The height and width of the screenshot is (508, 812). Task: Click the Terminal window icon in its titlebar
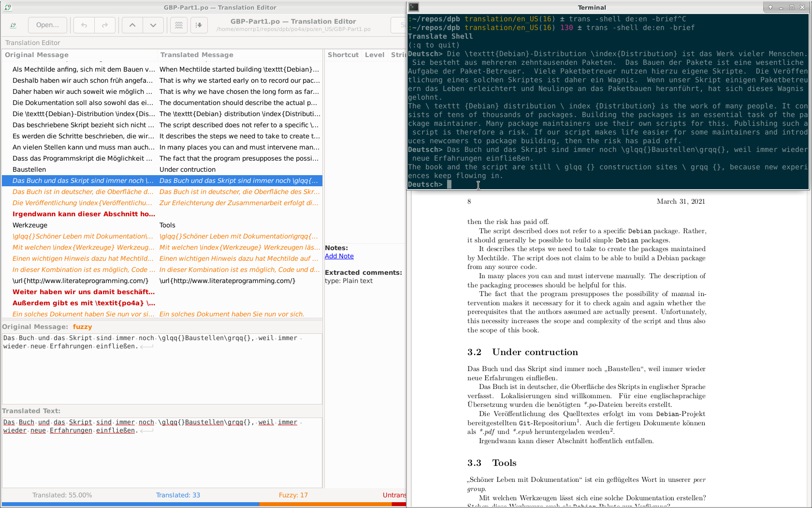[414, 7]
